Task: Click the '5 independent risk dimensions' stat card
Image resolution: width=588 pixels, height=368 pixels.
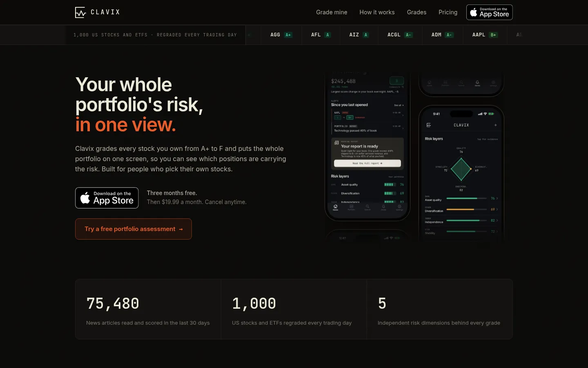Action: click(x=439, y=309)
